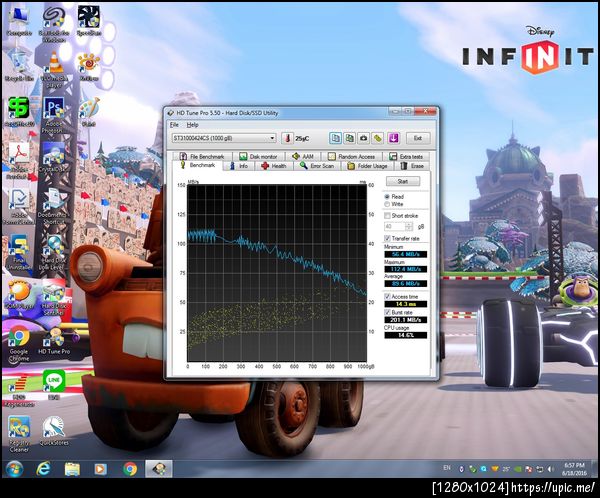
Task: Toggle the Burst rate checkbox
Action: (387, 312)
